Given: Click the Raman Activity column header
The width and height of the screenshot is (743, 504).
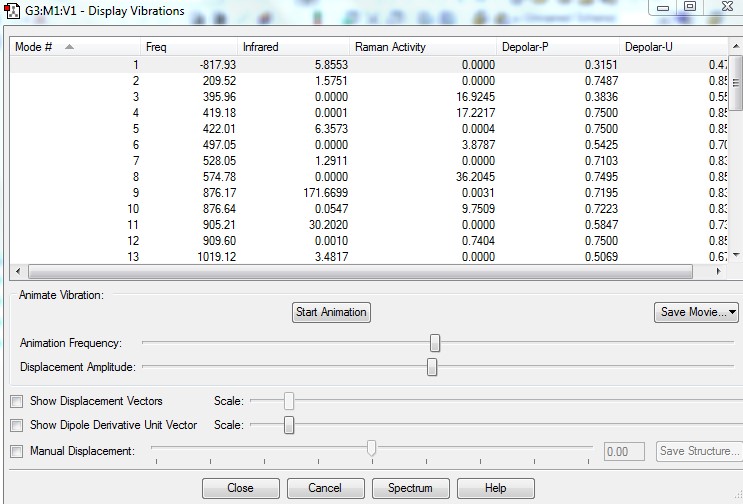Looking at the screenshot, I should tap(423, 47).
